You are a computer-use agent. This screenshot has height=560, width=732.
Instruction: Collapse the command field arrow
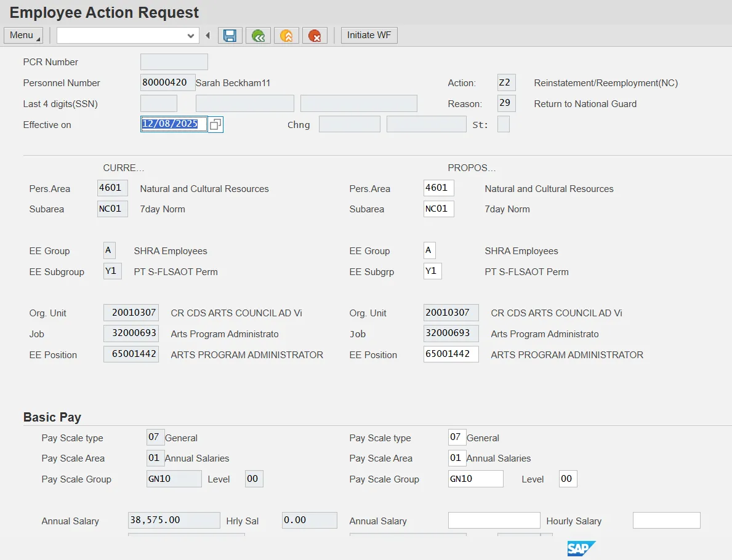(207, 36)
